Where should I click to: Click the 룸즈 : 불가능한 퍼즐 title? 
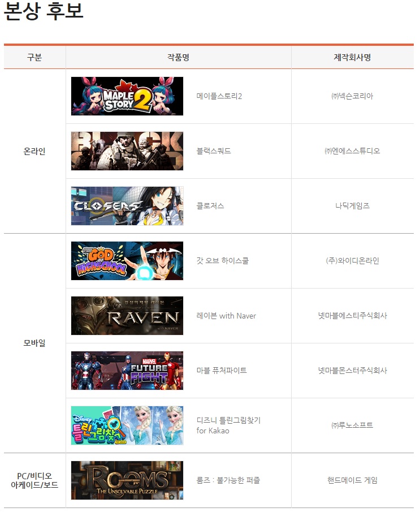pyautogui.click(x=228, y=480)
